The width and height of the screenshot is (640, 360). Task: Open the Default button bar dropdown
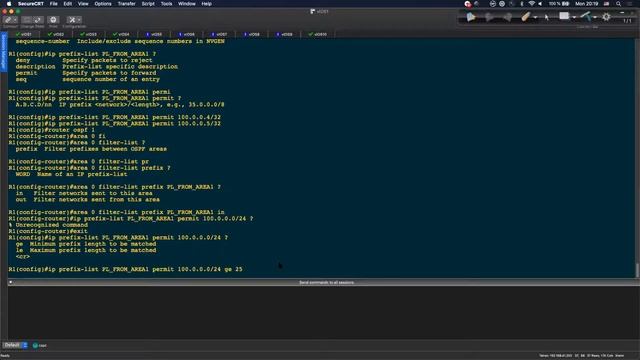(x=15, y=345)
